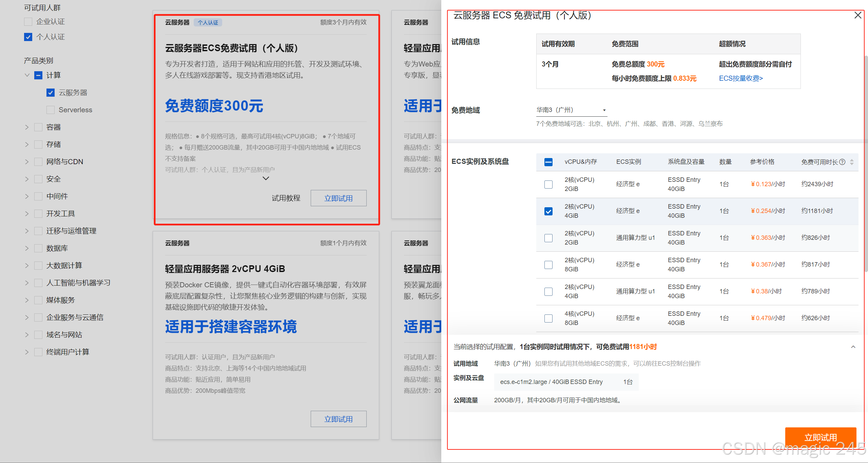Click help icon beside 免费可用时长 header
The height and width of the screenshot is (463, 868).
tap(842, 162)
